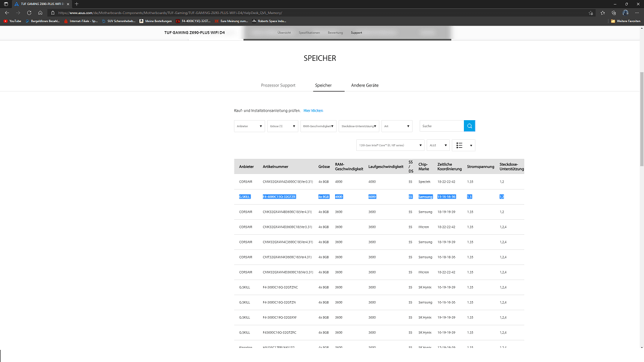Image resolution: width=644 pixels, height=362 pixels.
Task: Open the Internet-Filiale bookmark
Action: click(x=80, y=21)
